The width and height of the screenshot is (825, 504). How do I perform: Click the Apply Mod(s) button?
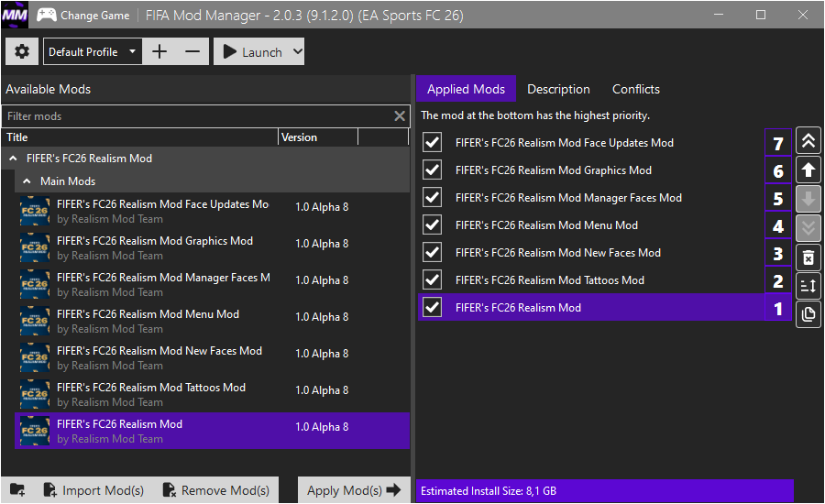(354, 490)
